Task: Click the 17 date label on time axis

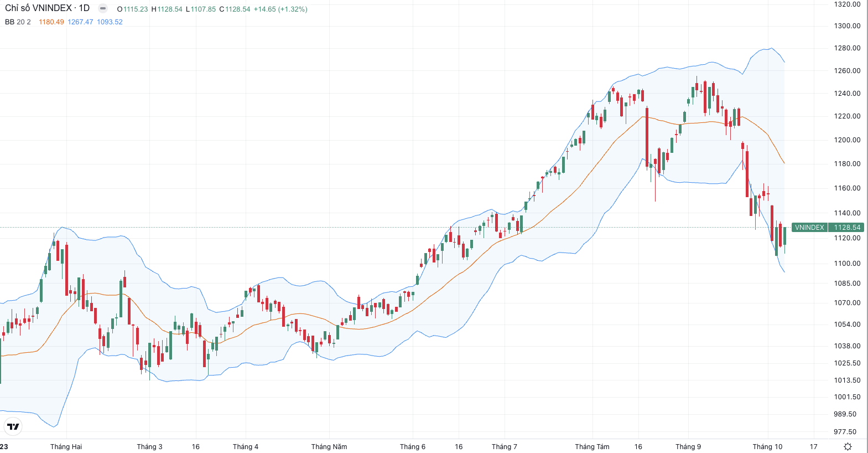Action: [813, 447]
